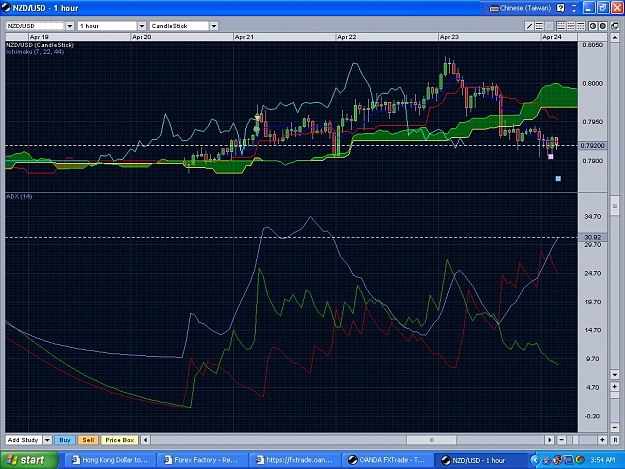Click the vertical scroll up arrow
Viewport: 625px width, 469px height.
tap(614, 38)
